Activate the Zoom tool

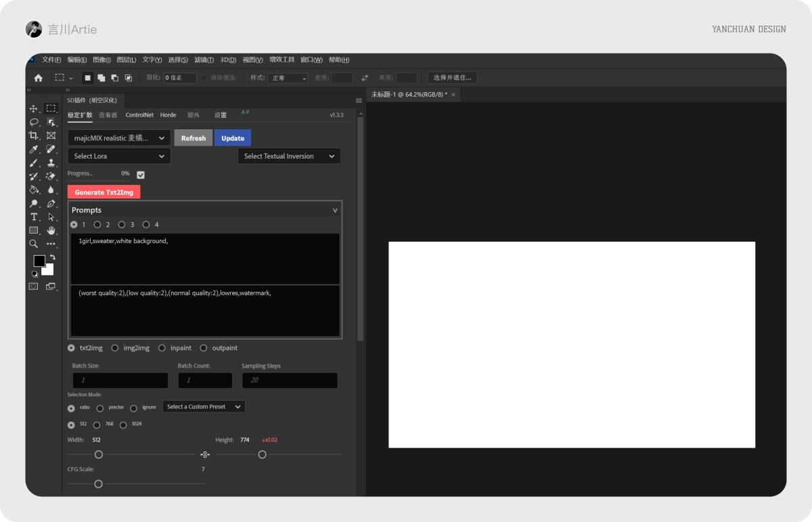click(x=33, y=243)
